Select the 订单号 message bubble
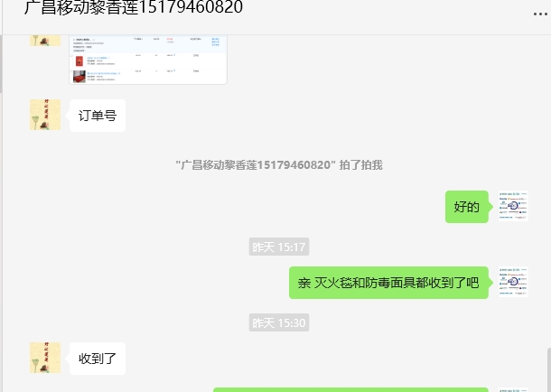This screenshot has height=392, width=551. [98, 116]
